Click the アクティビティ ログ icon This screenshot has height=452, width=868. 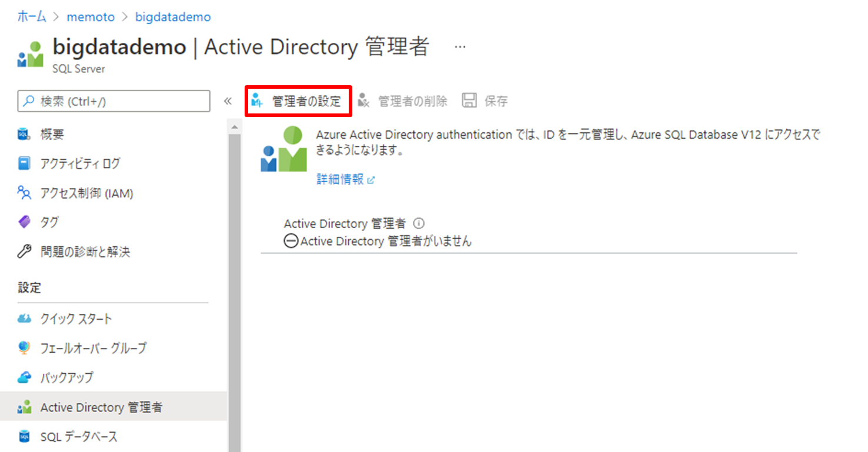coord(24,163)
